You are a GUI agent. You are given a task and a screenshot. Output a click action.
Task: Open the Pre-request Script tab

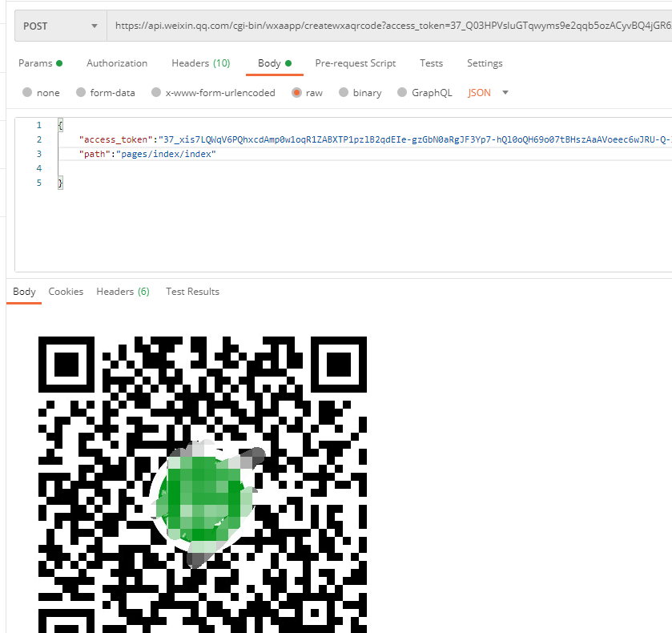tap(356, 63)
